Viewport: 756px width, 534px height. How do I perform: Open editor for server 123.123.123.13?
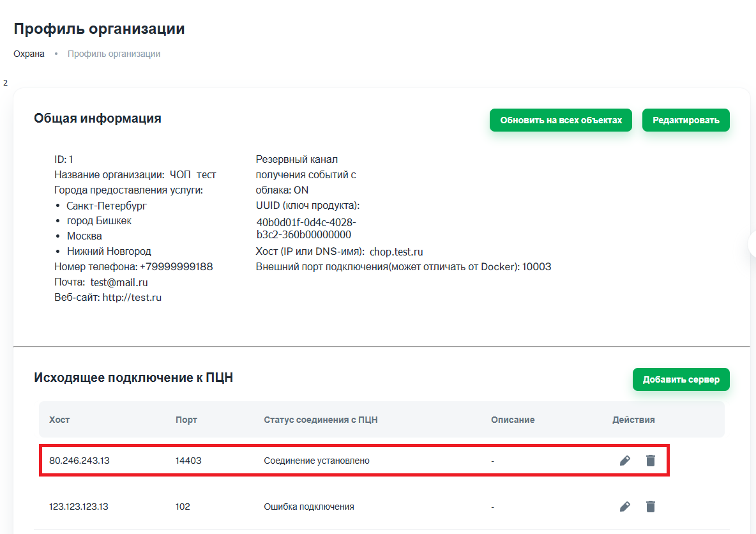tap(625, 507)
